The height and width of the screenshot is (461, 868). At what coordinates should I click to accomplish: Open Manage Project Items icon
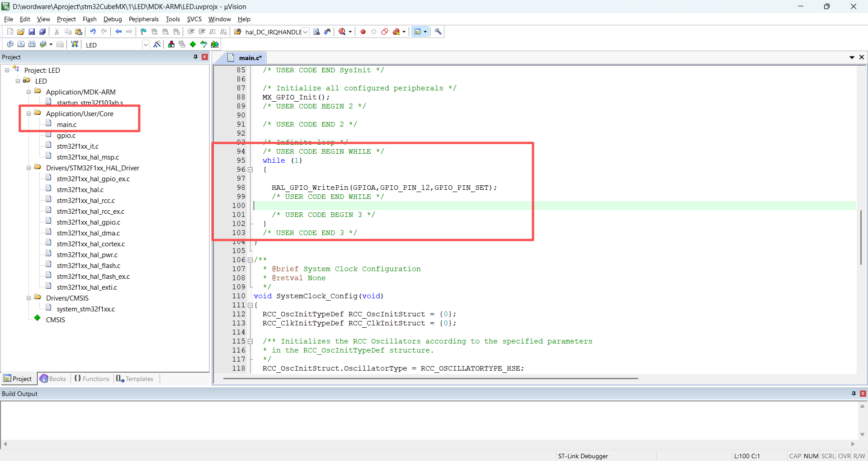[171, 44]
